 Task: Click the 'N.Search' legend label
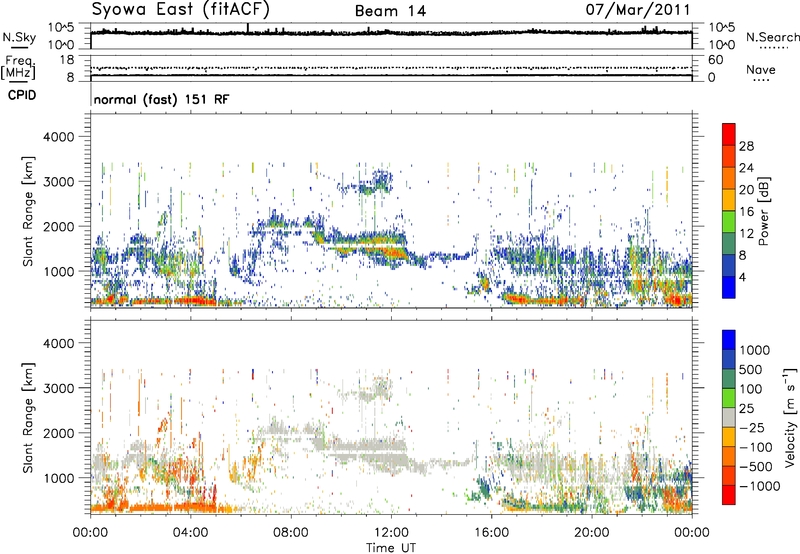click(x=772, y=37)
